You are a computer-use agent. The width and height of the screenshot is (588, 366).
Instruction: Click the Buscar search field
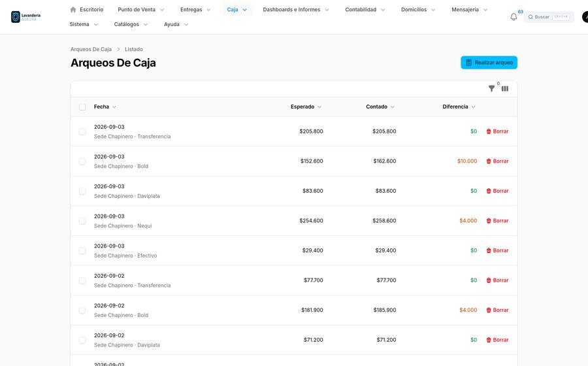549,17
